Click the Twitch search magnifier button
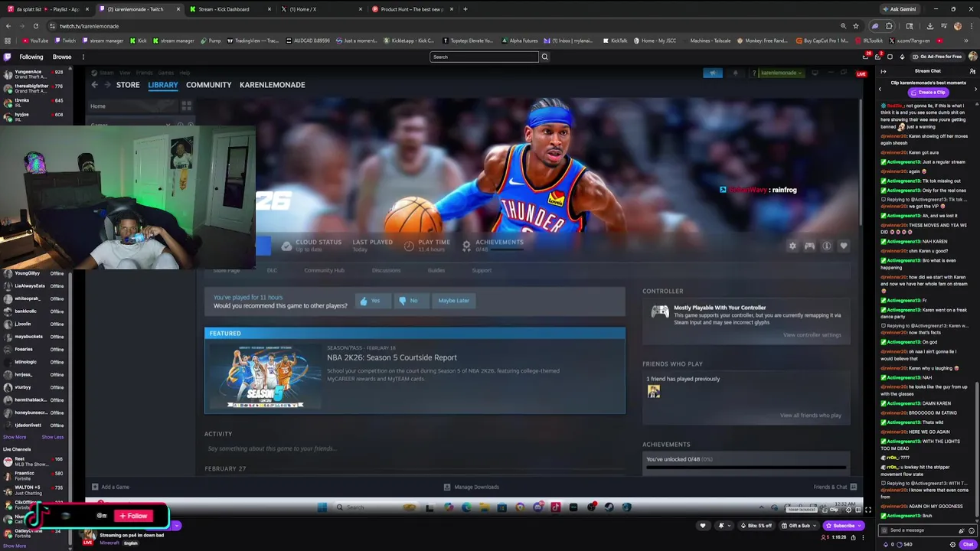The height and width of the screenshot is (551, 980). [x=545, y=57]
